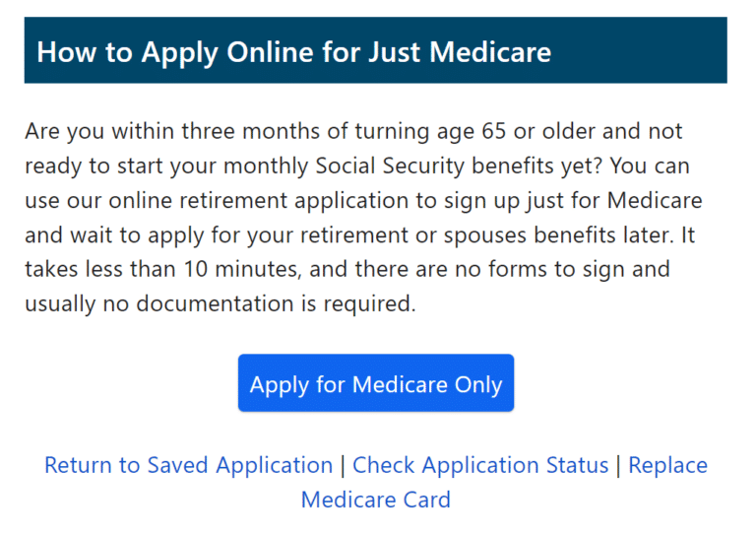The image size is (756, 534).
Task: Click the Apply for Medicare Only button
Action: tap(376, 383)
